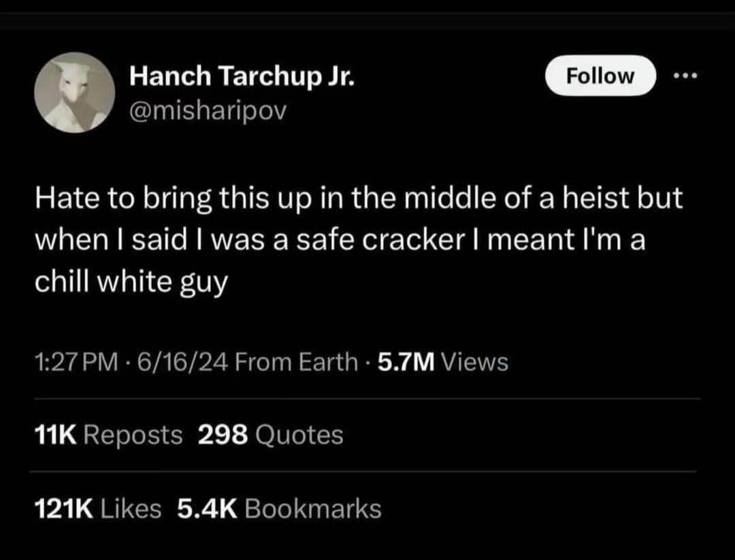Open the Hanch Tarchup Jr. display name
735x560 pixels.
click(242, 78)
